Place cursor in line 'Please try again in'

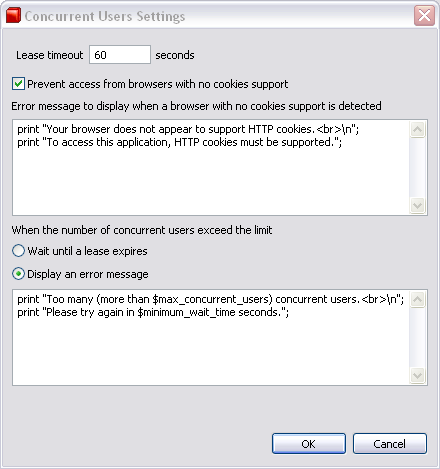click(153, 312)
